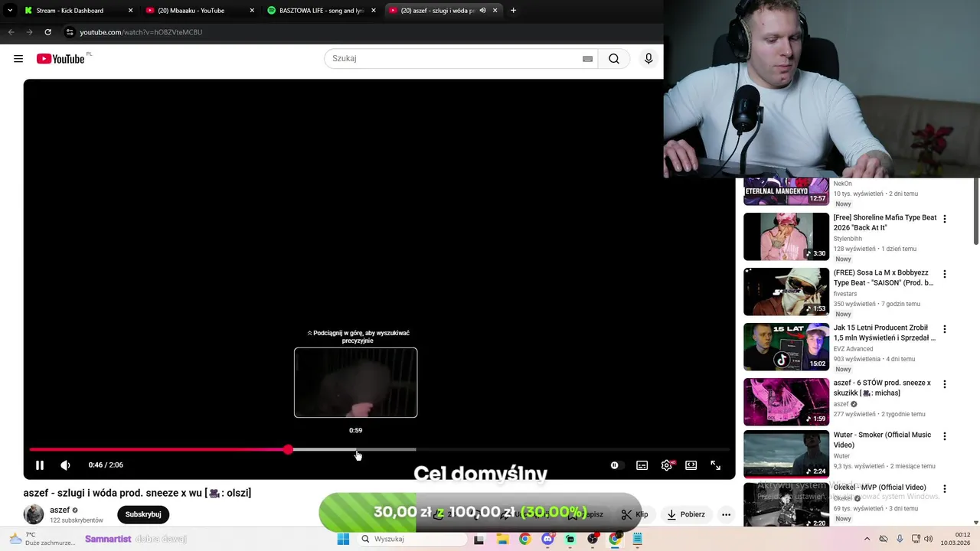980x551 pixels.
Task: Click the Pobierz download button
Action: pyautogui.click(x=686, y=514)
